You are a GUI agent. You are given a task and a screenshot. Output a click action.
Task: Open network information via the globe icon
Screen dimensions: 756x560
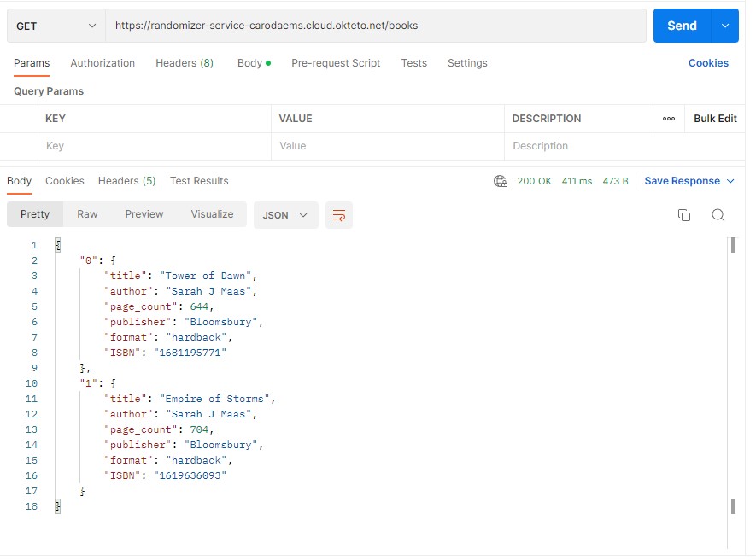500,181
